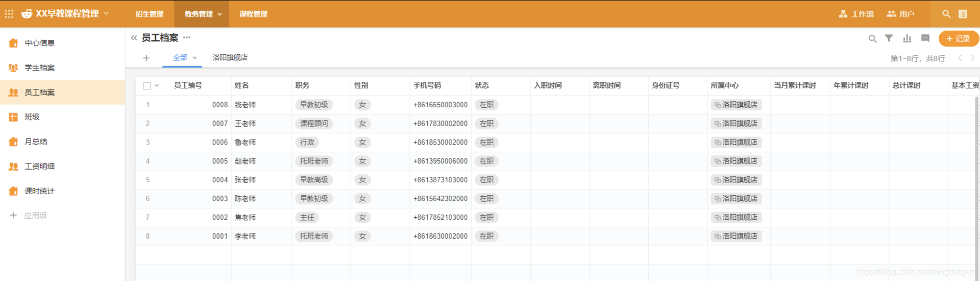This screenshot has height=281, width=980.
Task: Expand the dropdown next to select-all checkbox
Action: tap(157, 86)
